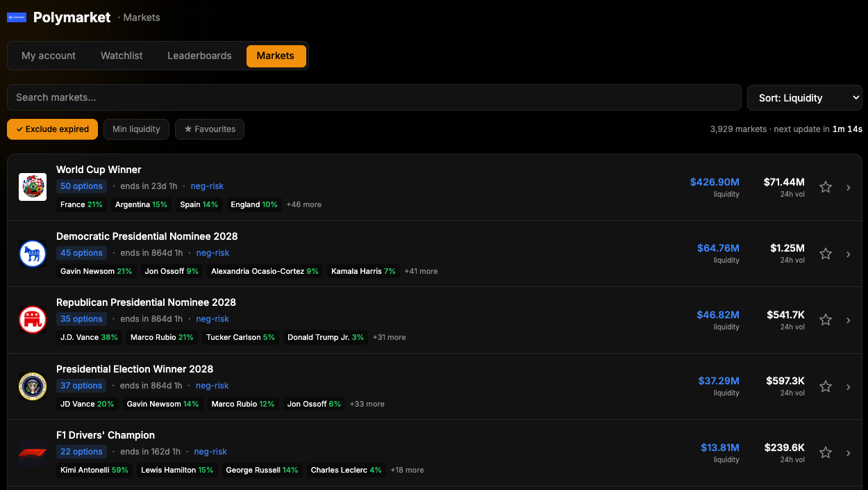Select the Donald Trump Jr. 3% chip
This screenshot has height=490, width=868.
point(326,337)
